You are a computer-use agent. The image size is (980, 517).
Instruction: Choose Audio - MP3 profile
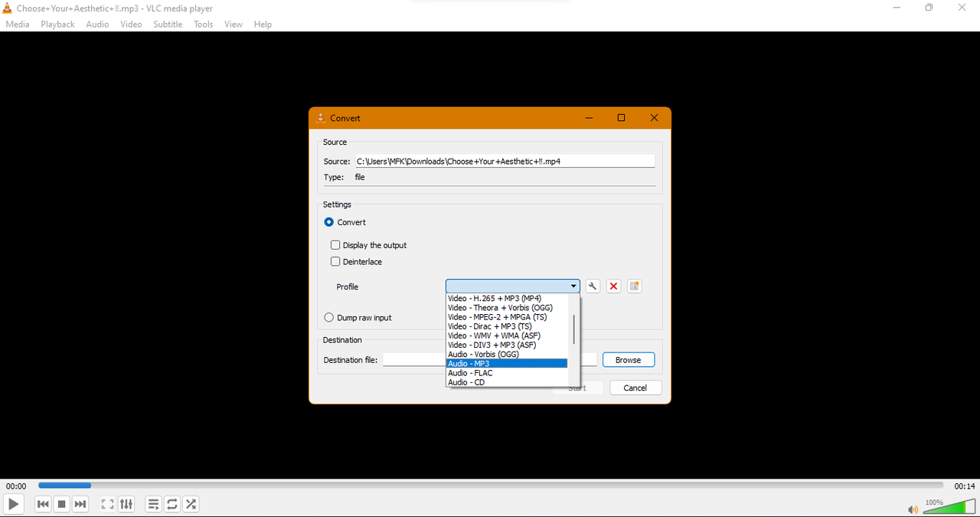(507, 364)
